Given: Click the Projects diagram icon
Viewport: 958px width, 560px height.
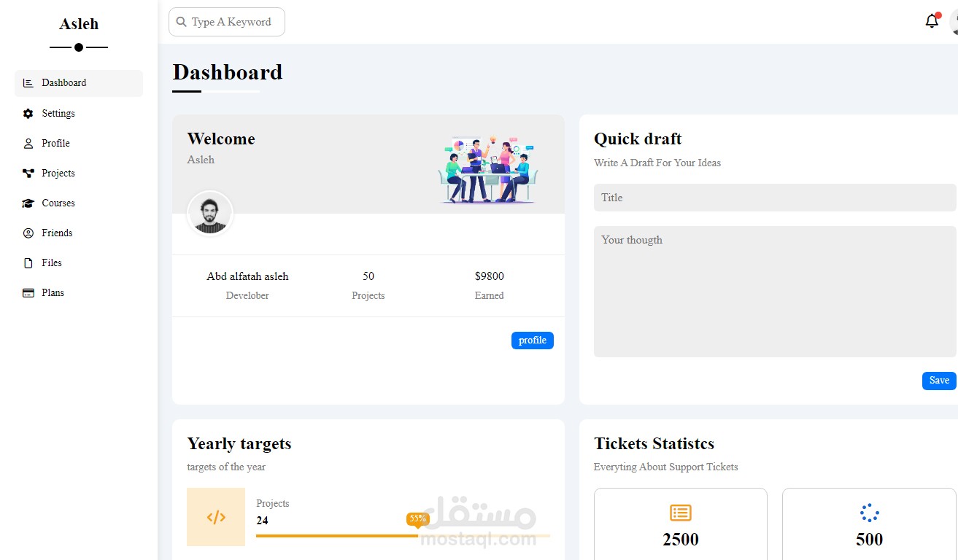Looking at the screenshot, I should click(28, 174).
